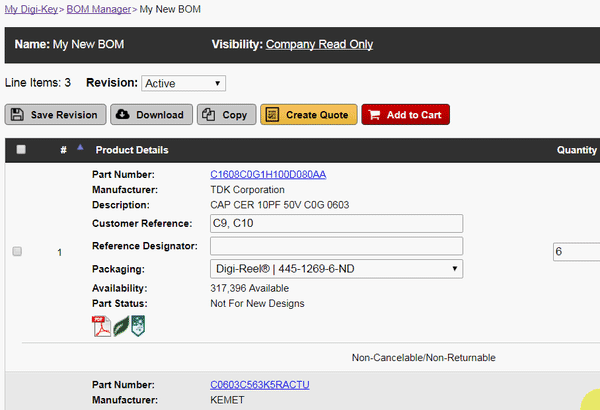Click the Customer Reference field with C9, C10
The height and width of the screenshot is (410, 600).
[336, 223]
